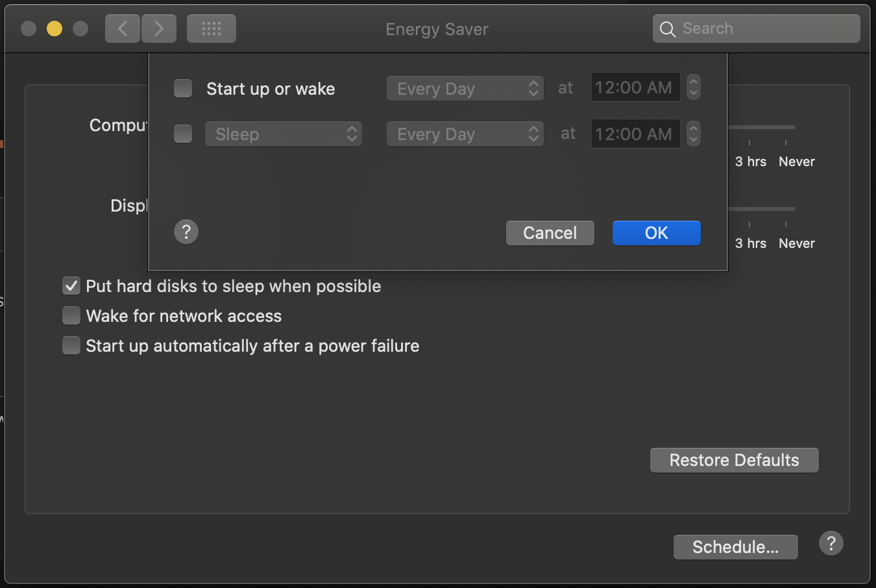The height and width of the screenshot is (588, 876).
Task: Open the Sleep action dropdown
Action: 284,134
